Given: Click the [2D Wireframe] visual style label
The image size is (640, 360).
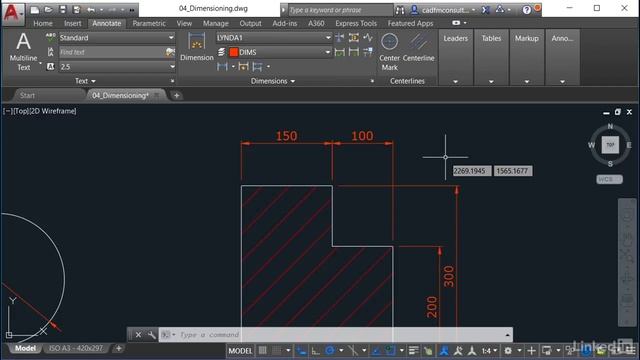Looking at the screenshot, I should (52, 111).
